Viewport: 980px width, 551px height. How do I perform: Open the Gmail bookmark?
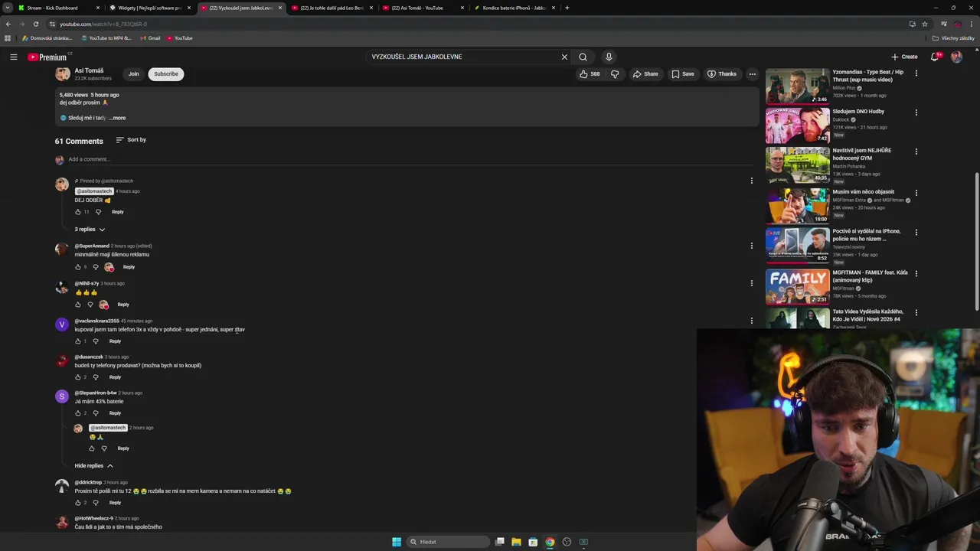(149, 38)
